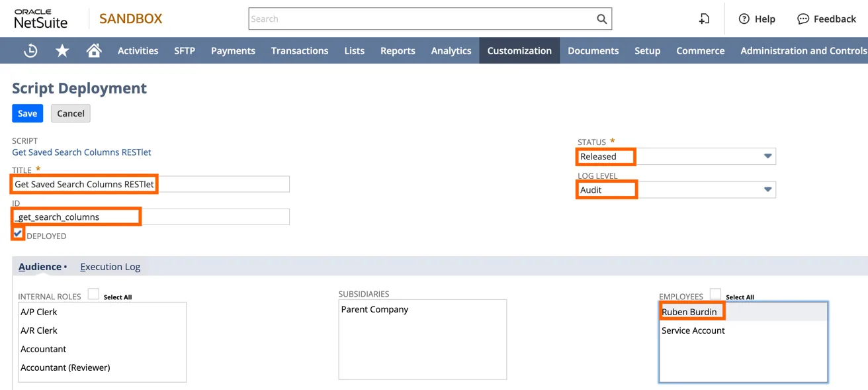The height and width of the screenshot is (390, 868).
Task: Open the Documents menu
Action: click(593, 50)
